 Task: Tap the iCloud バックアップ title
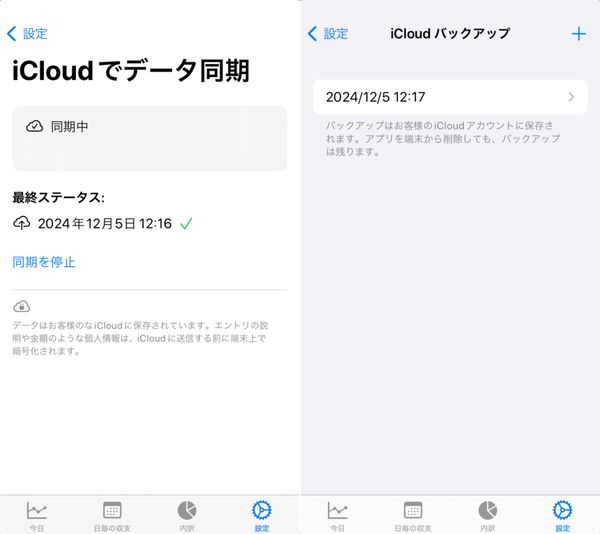click(x=450, y=34)
